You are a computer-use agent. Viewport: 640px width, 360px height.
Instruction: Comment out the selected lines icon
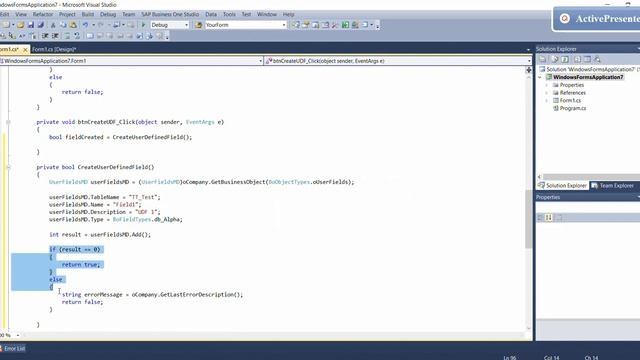click(67, 36)
